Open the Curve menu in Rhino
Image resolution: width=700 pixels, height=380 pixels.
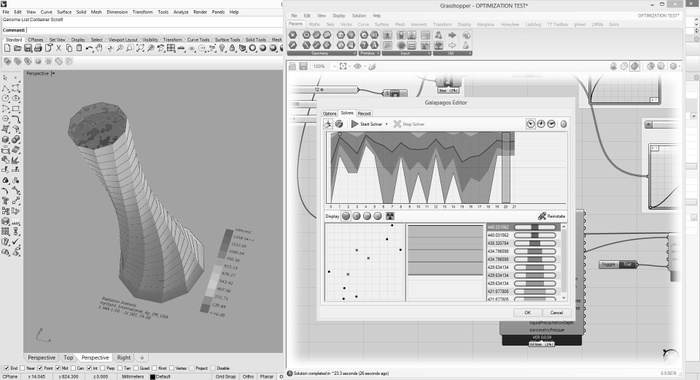[x=46, y=12]
